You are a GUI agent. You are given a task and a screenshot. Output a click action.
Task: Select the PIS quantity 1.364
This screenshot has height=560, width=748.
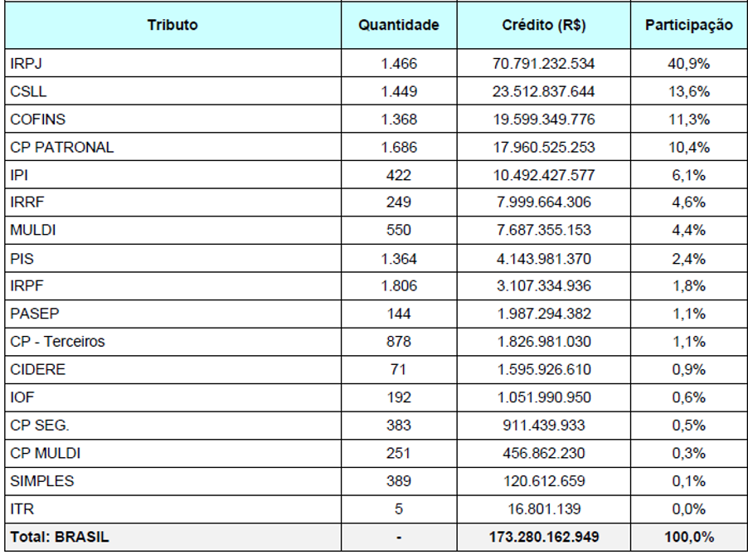tap(399, 259)
